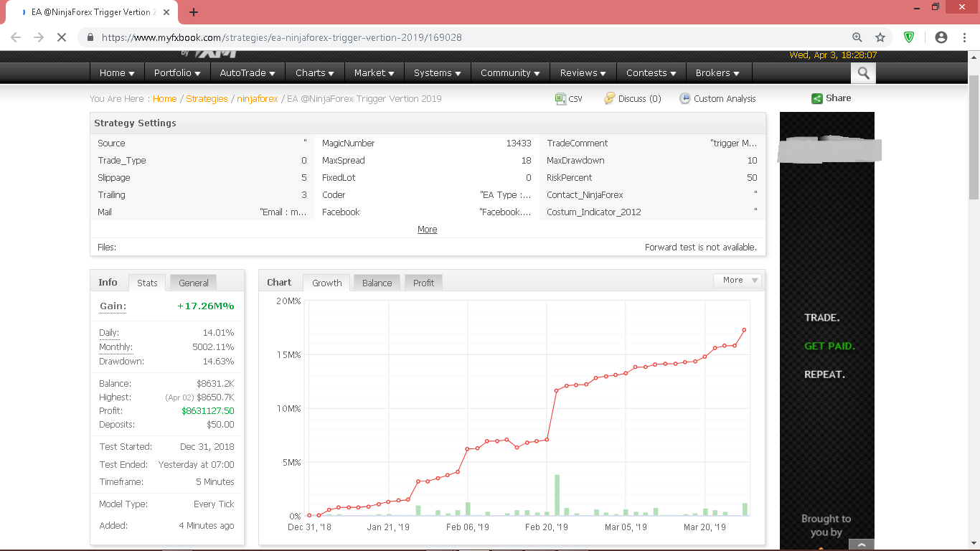Expand the chart More dropdown
The image size is (980, 551).
(737, 280)
